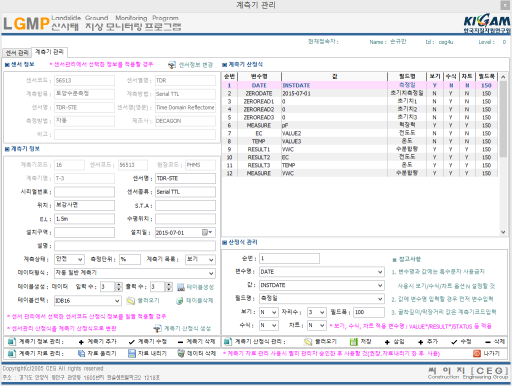512x387 pixels.
Task: Switch to the 센서 관리 tab
Action: point(17,53)
